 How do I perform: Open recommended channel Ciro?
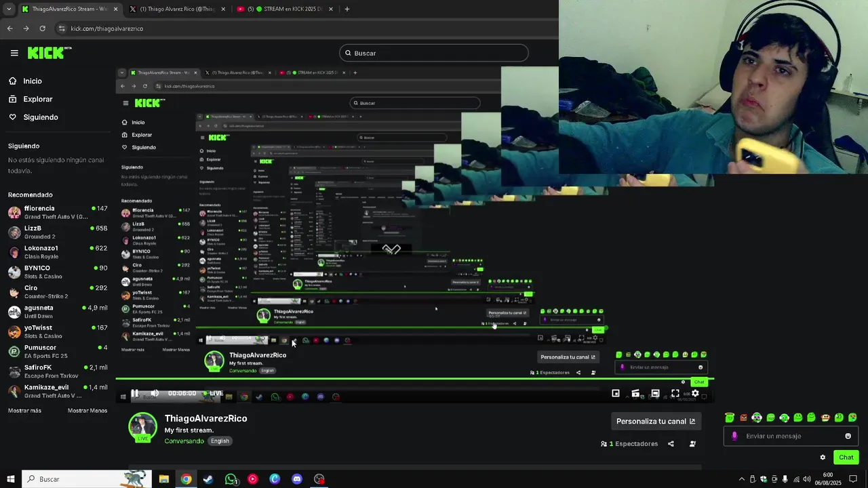58,291
